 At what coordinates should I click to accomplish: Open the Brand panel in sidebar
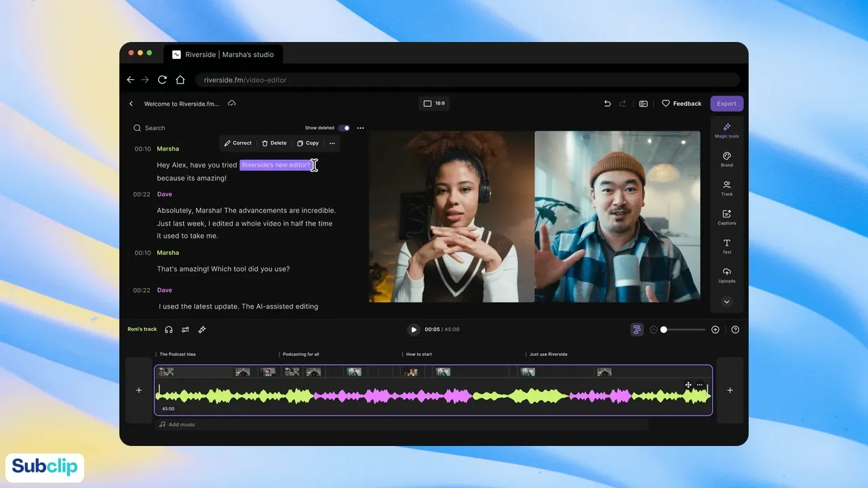(727, 159)
